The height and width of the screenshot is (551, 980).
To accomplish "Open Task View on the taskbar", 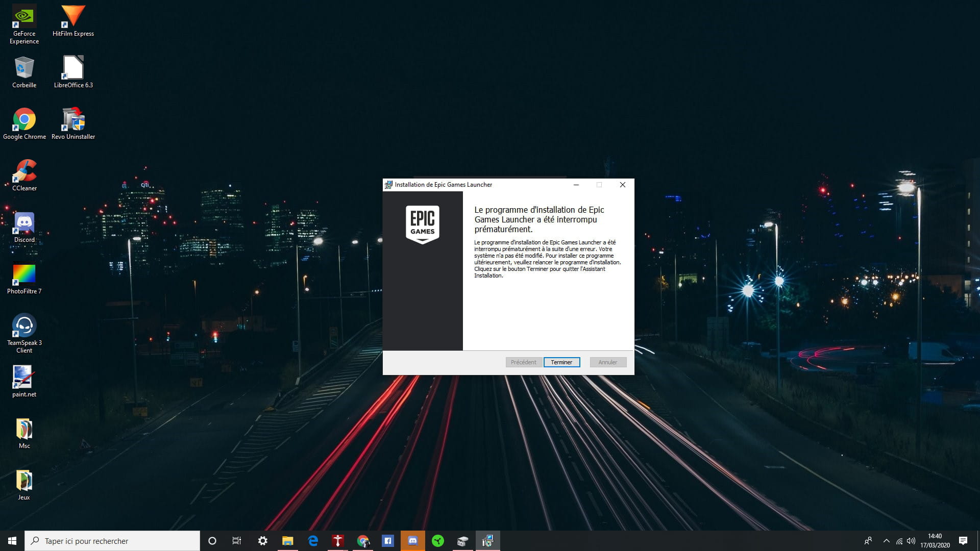I will (237, 541).
